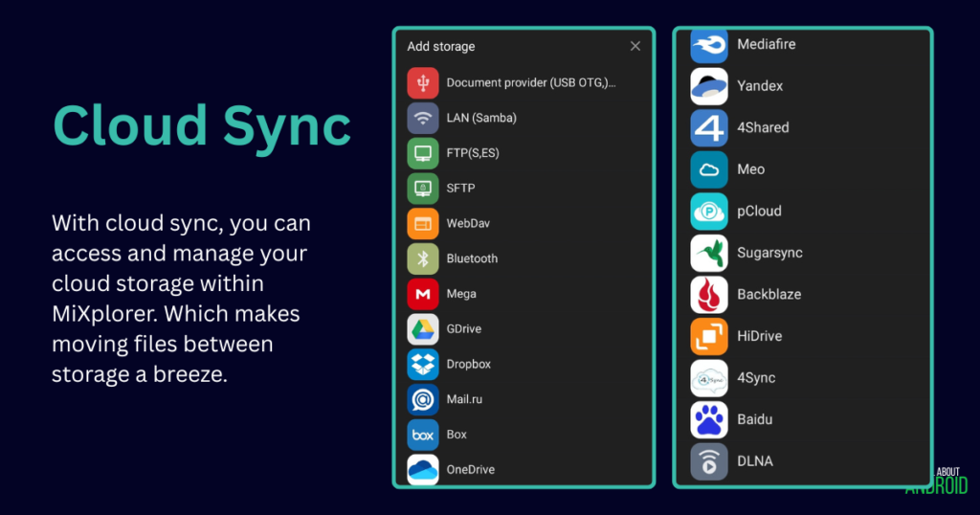The width and height of the screenshot is (980, 515).
Task: Click the Document provider USB icon
Action: click(423, 83)
